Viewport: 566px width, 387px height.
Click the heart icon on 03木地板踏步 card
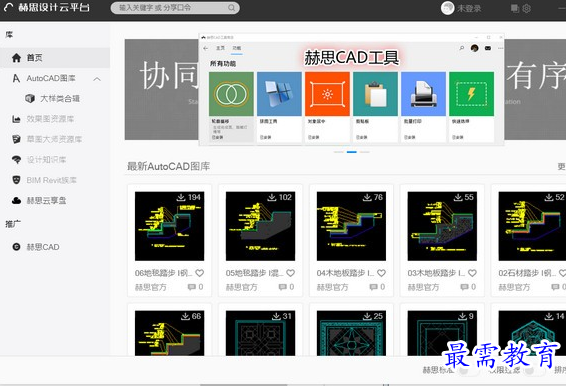(473, 273)
